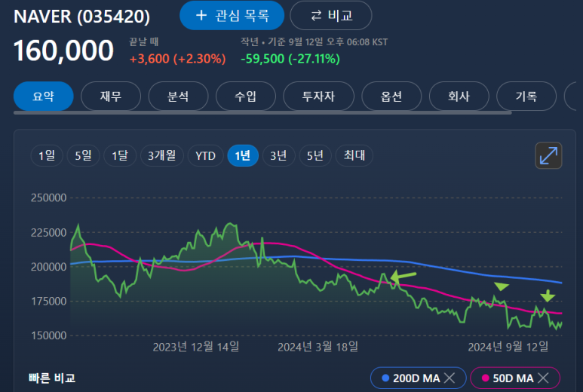
Task: Choose the 1달 chart period
Action: click(x=120, y=155)
